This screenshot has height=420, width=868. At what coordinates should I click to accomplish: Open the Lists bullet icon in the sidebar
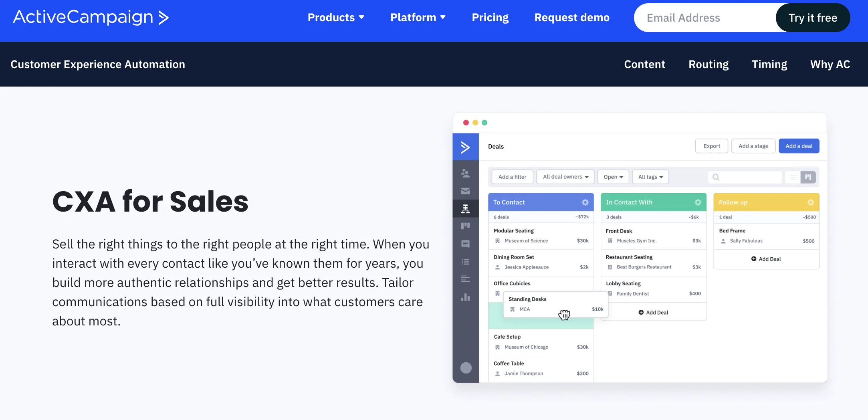click(465, 262)
